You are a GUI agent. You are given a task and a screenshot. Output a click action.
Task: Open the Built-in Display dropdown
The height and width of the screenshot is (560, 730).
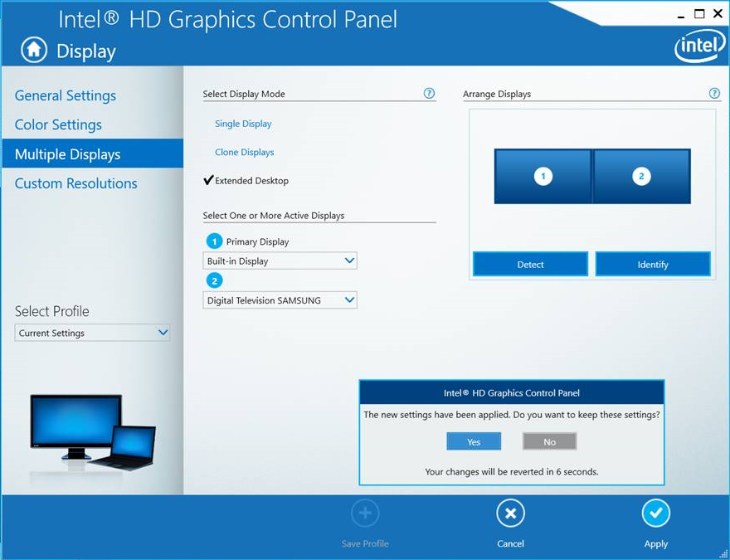tap(280, 261)
